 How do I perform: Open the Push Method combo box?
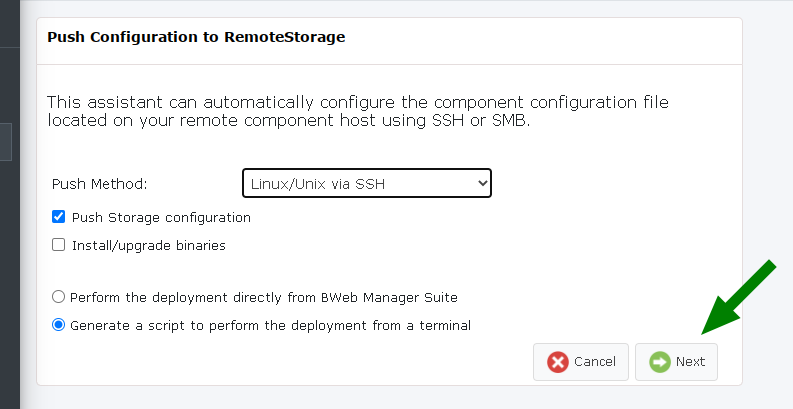tap(367, 183)
